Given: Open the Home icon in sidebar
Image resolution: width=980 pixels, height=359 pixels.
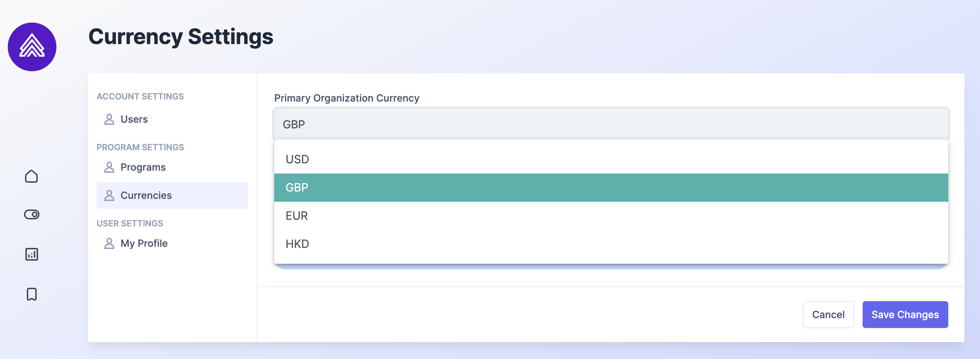Looking at the screenshot, I should [32, 176].
